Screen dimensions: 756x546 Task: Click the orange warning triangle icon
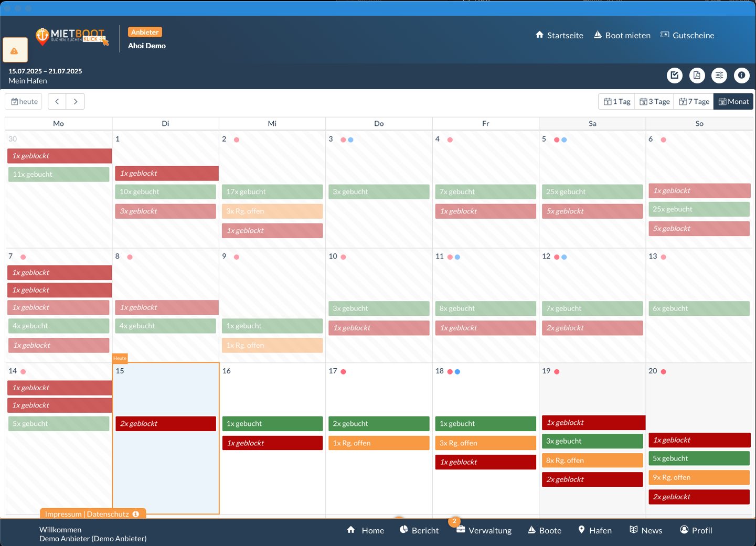(x=15, y=51)
